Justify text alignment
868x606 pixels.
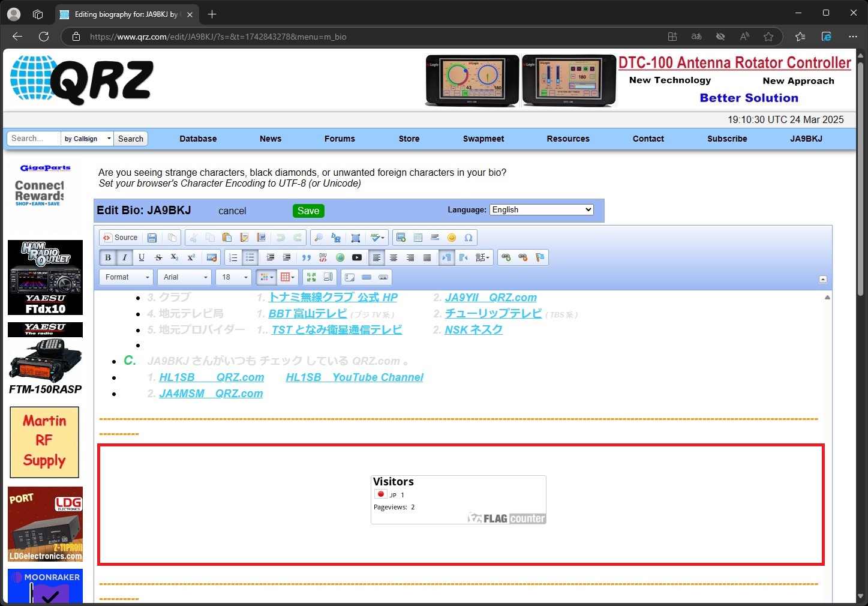[427, 257]
